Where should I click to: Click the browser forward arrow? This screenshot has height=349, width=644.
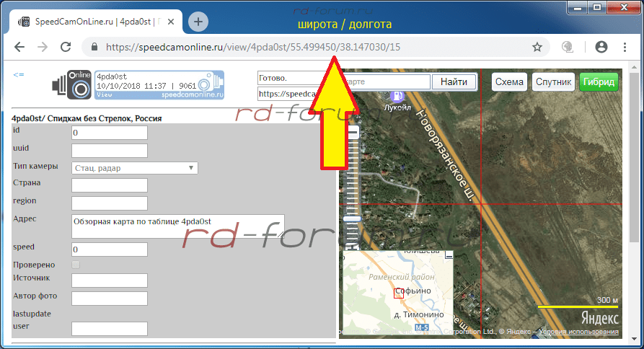(x=43, y=47)
